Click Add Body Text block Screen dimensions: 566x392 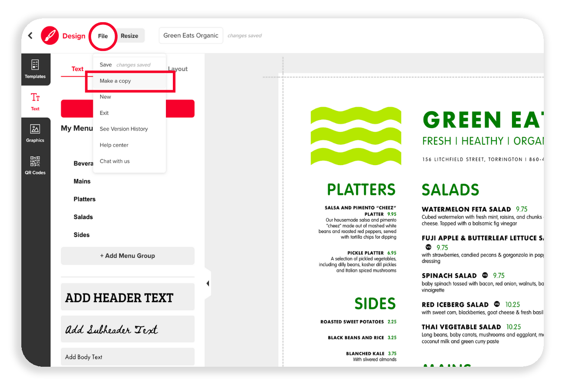click(128, 357)
